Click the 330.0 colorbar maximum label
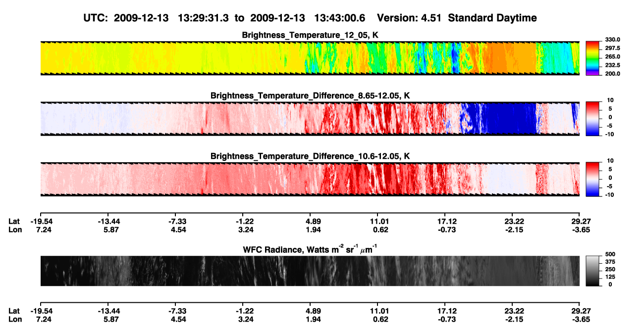Viewport: 644px width, 330px height. click(612, 40)
